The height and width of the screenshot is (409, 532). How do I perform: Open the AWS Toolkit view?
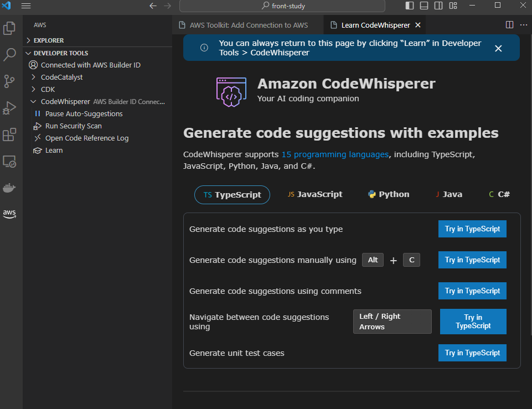[x=9, y=214]
